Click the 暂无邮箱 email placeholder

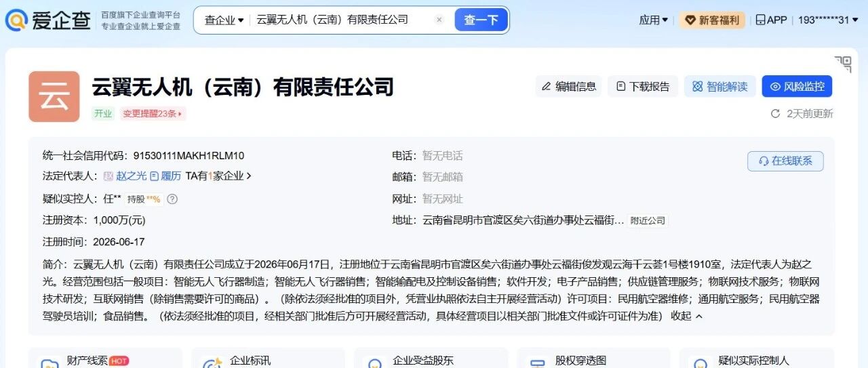click(x=442, y=177)
